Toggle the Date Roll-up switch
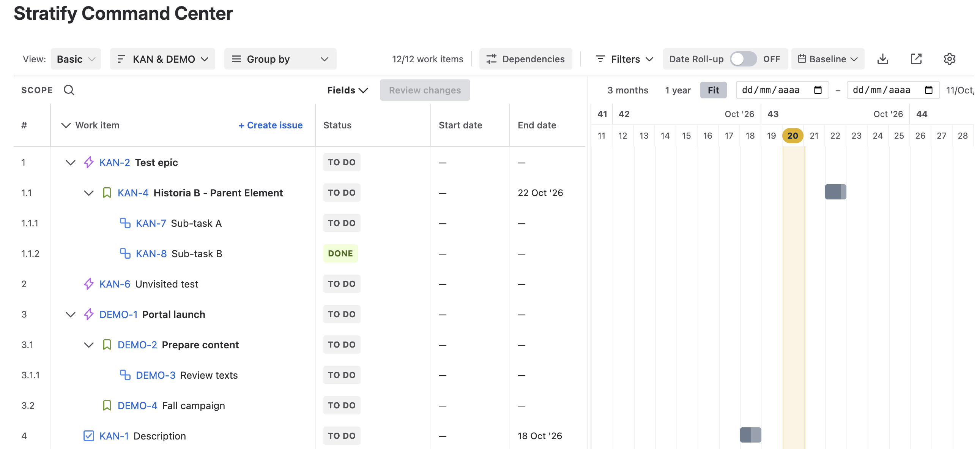 [x=743, y=59]
